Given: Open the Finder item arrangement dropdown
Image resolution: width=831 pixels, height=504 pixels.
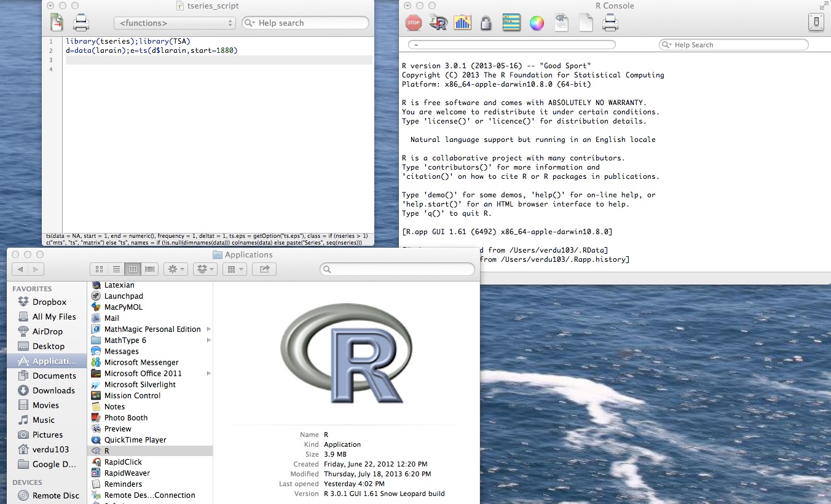Looking at the screenshot, I should pos(234,269).
